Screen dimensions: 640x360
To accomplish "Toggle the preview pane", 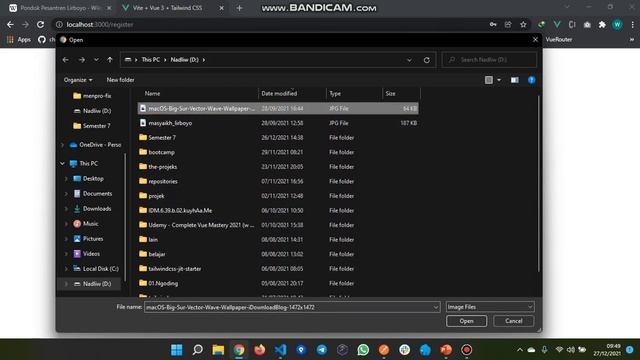I will coord(514,80).
